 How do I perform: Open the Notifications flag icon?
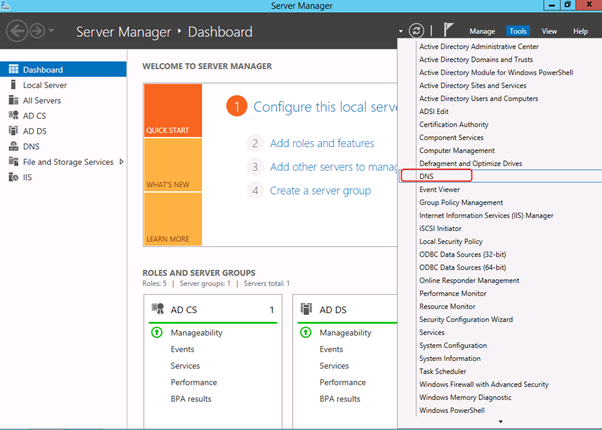pyautogui.click(x=448, y=29)
